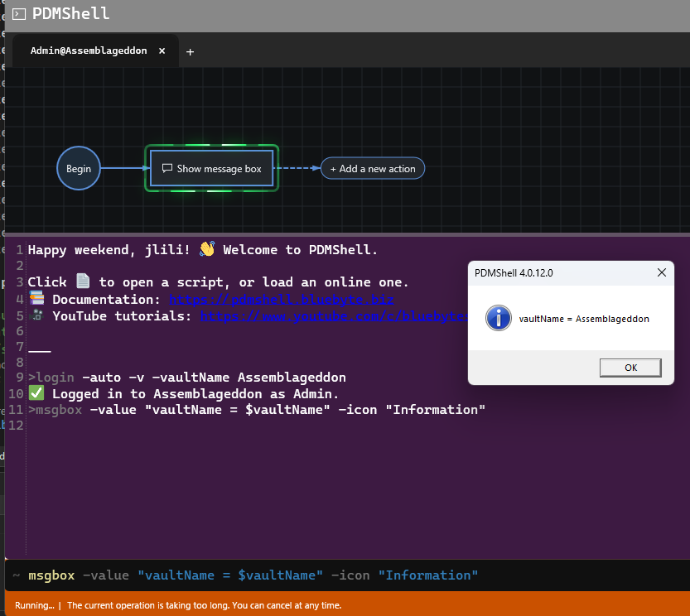Viewport: 690px width, 616px height.
Task: Close the Admin@Assemblageddon tab
Action: point(162,51)
